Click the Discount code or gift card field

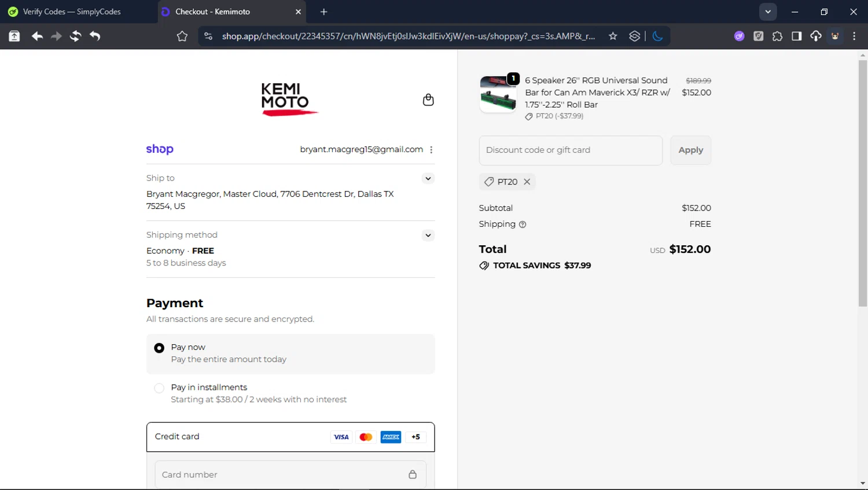coord(571,150)
